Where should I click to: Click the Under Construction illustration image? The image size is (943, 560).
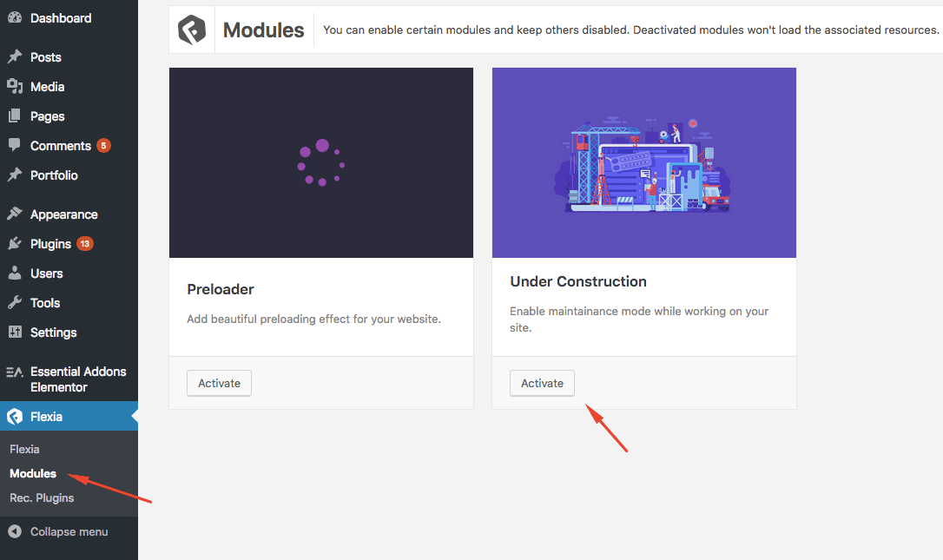click(x=644, y=162)
